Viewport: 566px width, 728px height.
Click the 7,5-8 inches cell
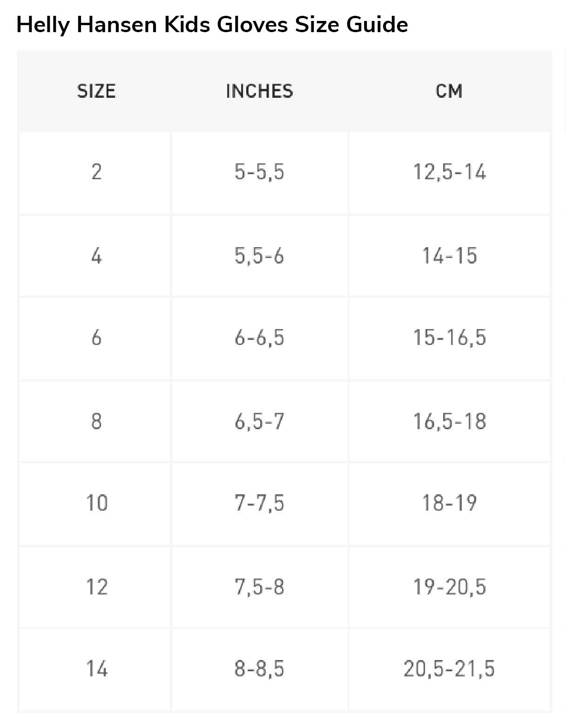(x=260, y=587)
